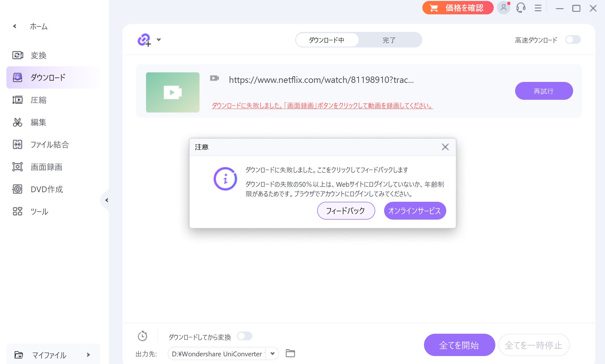Open the dropdown beside the add URL icon
The height and width of the screenshot is (364, 605).
[x=159, y=40]
